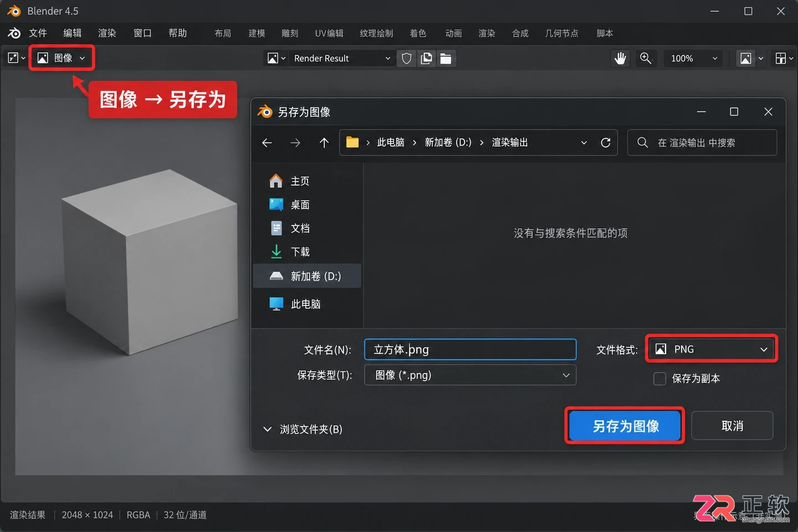Open the 文件 menu
Screen dimensions: 798x532
click(38, 33)
